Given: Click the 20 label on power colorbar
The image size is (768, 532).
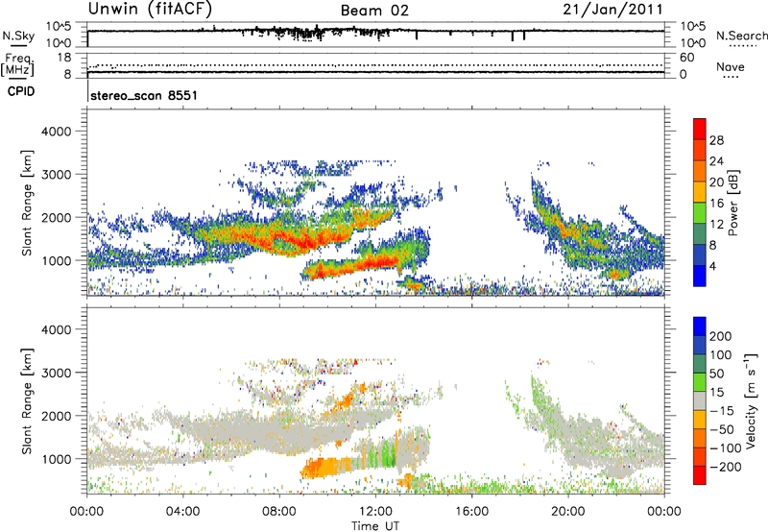Looking at the screenshot, I should point(716,182).
